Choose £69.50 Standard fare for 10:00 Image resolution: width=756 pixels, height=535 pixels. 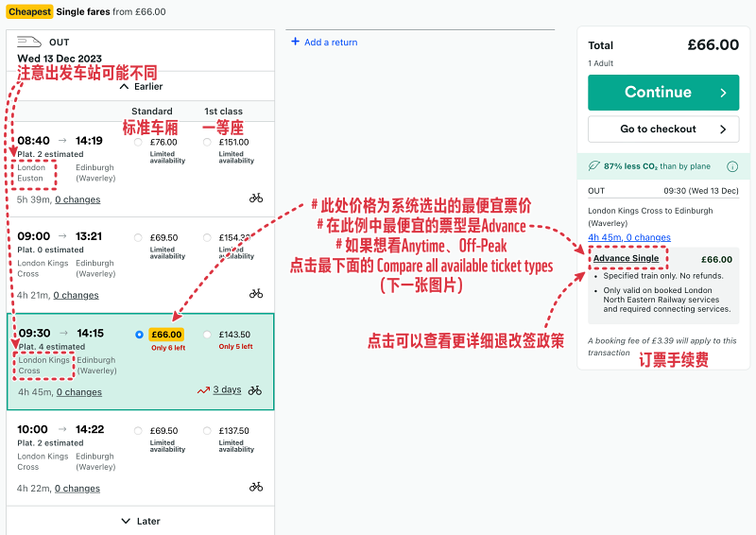[139, 431]
